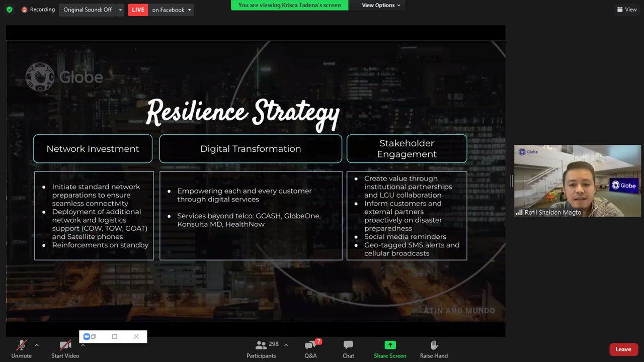Click the 'Digital Transformation' heading box
644x362 pixels.
pos(251,149)
